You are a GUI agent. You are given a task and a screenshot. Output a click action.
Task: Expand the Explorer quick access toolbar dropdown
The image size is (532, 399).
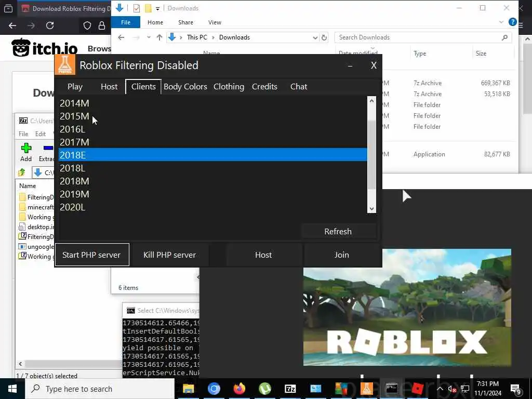pyautogui.click(x=158, y=9)
